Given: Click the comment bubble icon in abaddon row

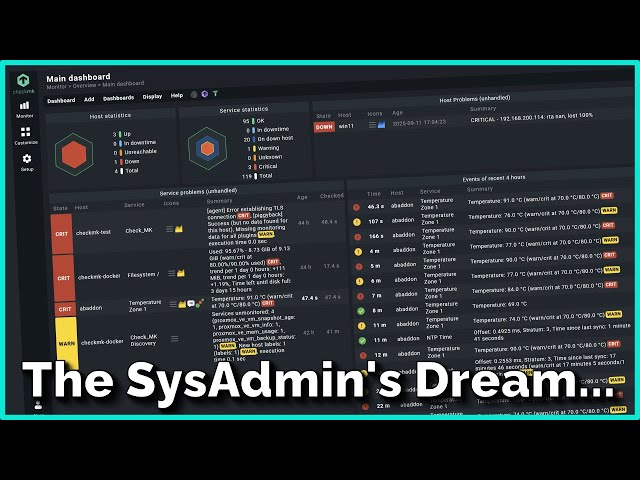Looking at the screenshot, I should 191,304.
